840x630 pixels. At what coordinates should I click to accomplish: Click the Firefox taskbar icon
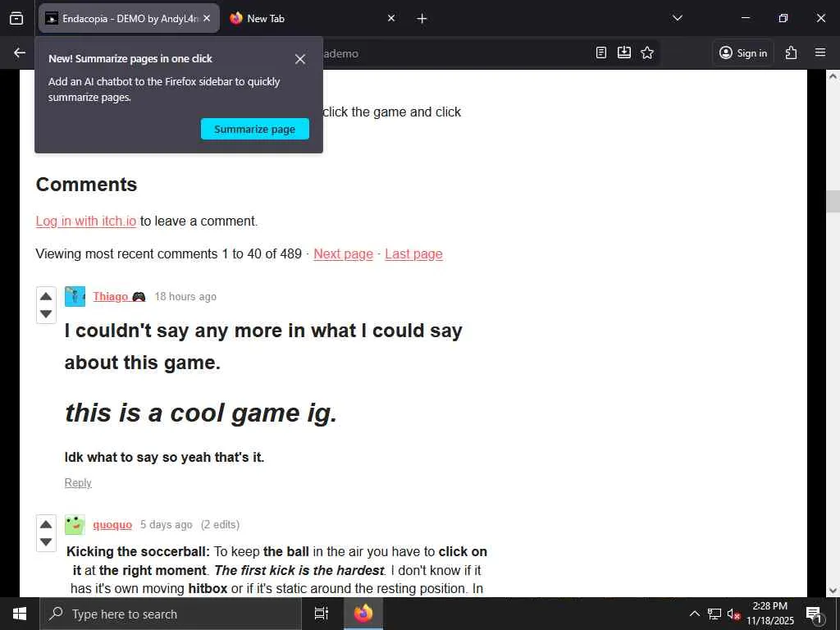pos(363,614)
